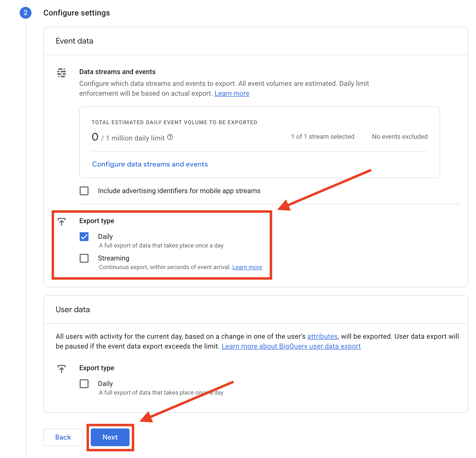Viewport: 476px width, 458px height.
Task: Open Configure data streams and events
Action: point(150,164)
